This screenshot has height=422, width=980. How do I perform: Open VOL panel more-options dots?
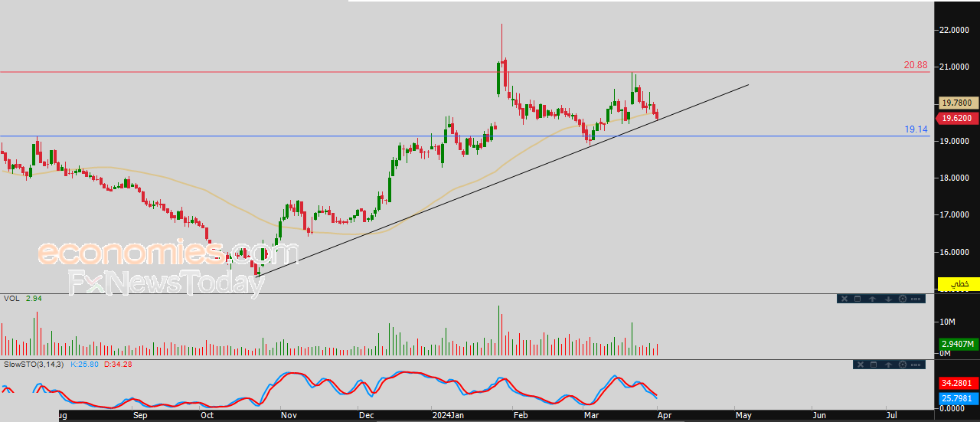[916, 299]
